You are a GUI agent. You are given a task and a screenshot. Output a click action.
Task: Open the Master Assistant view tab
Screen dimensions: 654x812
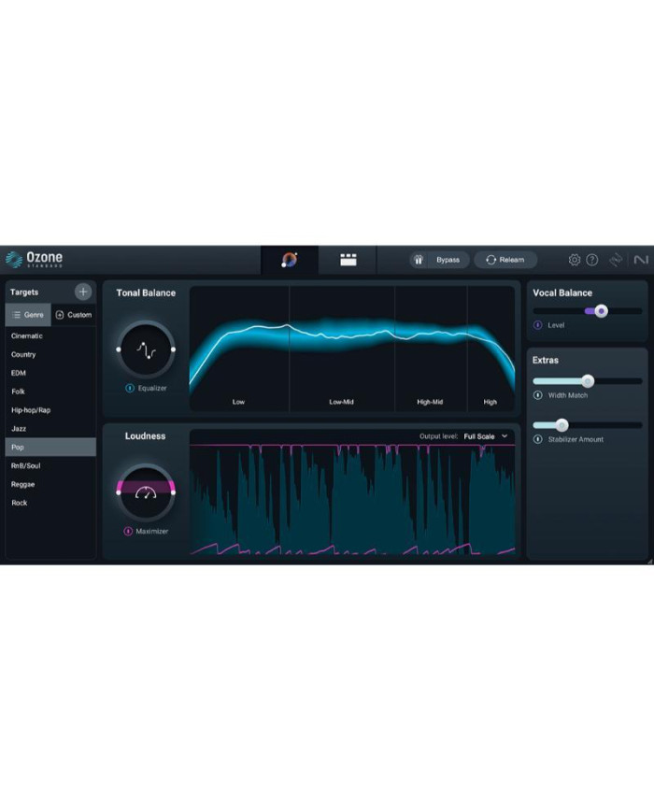point(290,260)
